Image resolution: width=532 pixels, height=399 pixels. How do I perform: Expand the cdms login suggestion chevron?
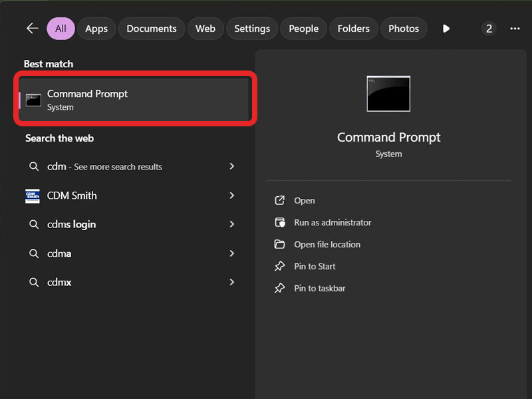tap(232, 224)
